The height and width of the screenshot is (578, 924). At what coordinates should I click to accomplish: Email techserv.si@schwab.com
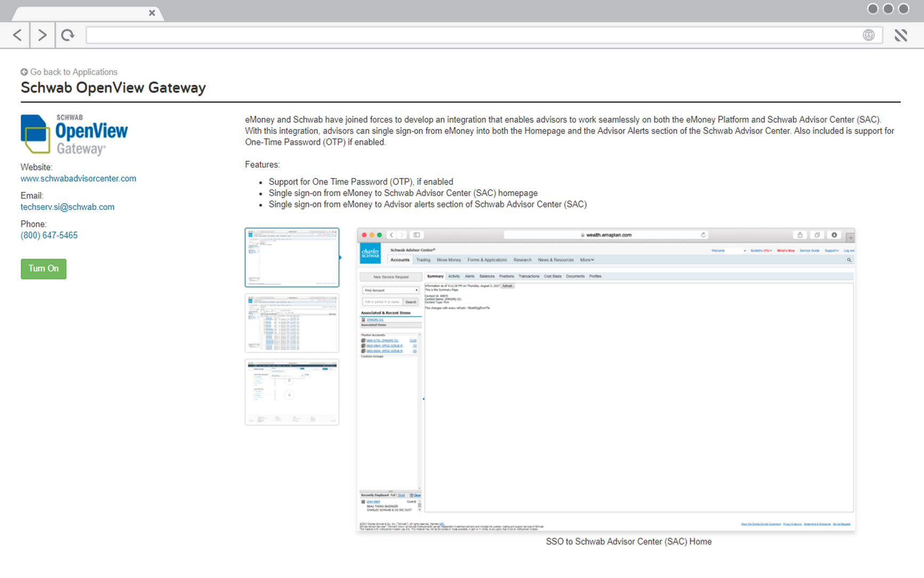tap(68, 207)
